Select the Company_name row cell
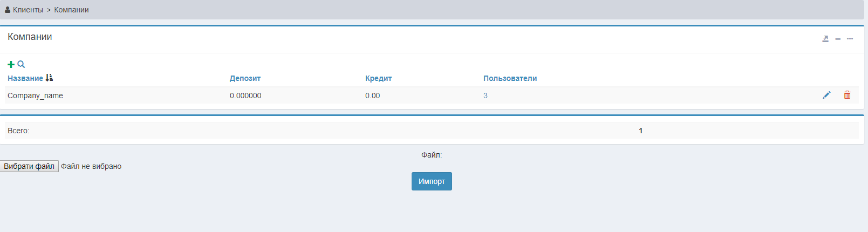The width and height of the screenshot is (868, 232). [x=35, y=95]
